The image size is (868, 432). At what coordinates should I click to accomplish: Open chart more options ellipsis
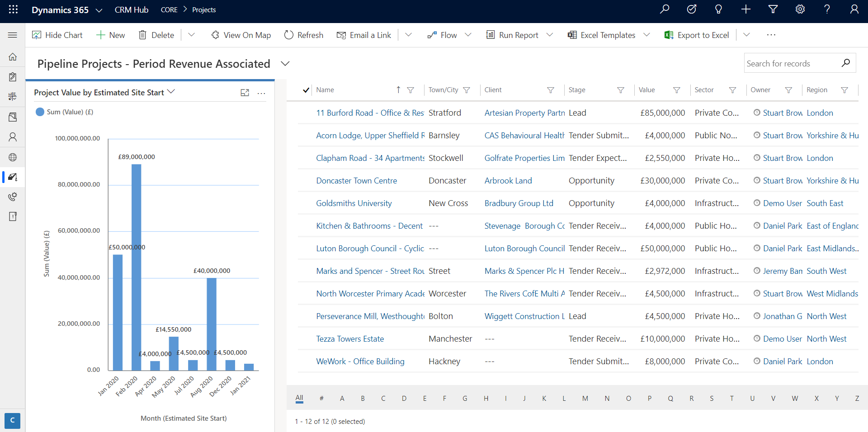tap(261, 93)
